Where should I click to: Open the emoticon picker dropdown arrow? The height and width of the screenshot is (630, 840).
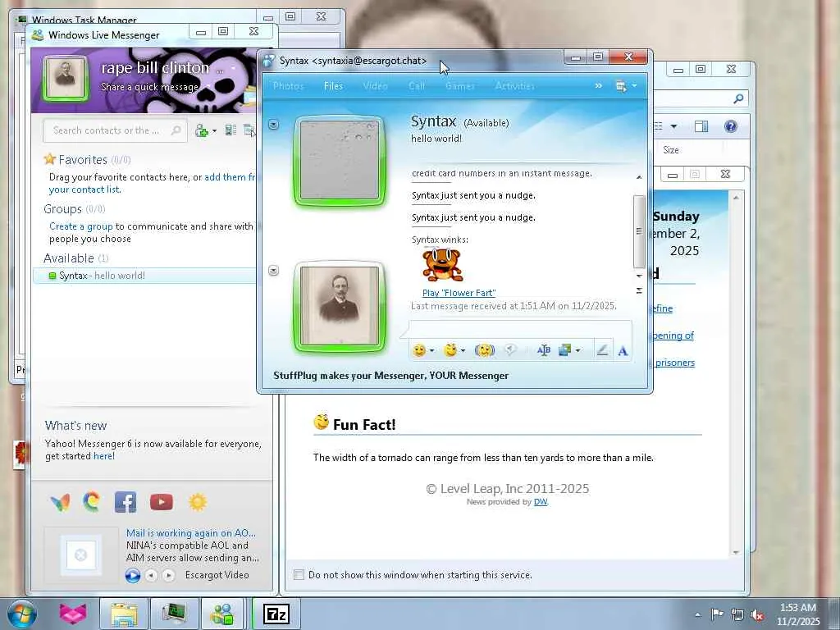click(x=431, y=351)
